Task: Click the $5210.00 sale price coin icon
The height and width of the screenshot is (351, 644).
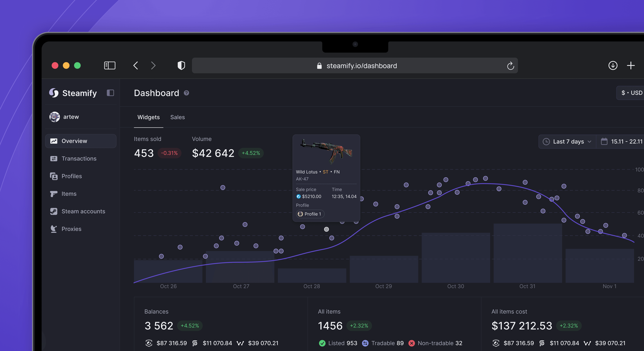Action: click(x=298, y=197)
